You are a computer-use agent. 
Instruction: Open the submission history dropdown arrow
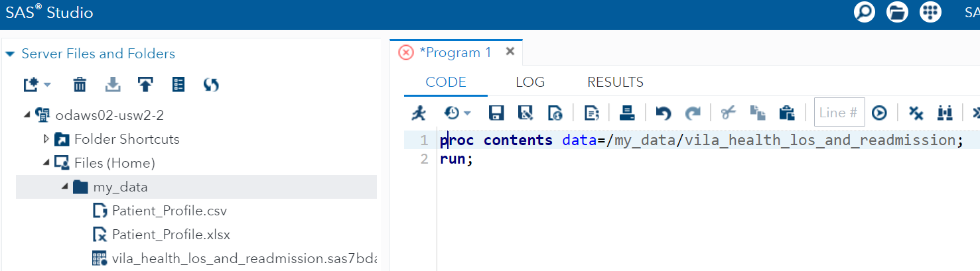coord(467,113)
